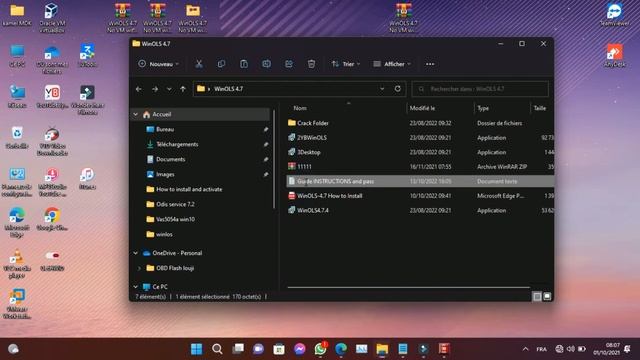Go up one folder level
640x360 pixels.
183,89
